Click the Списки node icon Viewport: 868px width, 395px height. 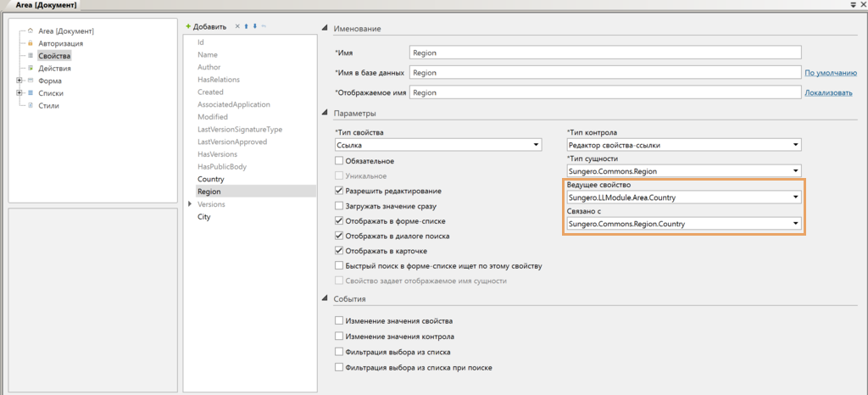31,93
